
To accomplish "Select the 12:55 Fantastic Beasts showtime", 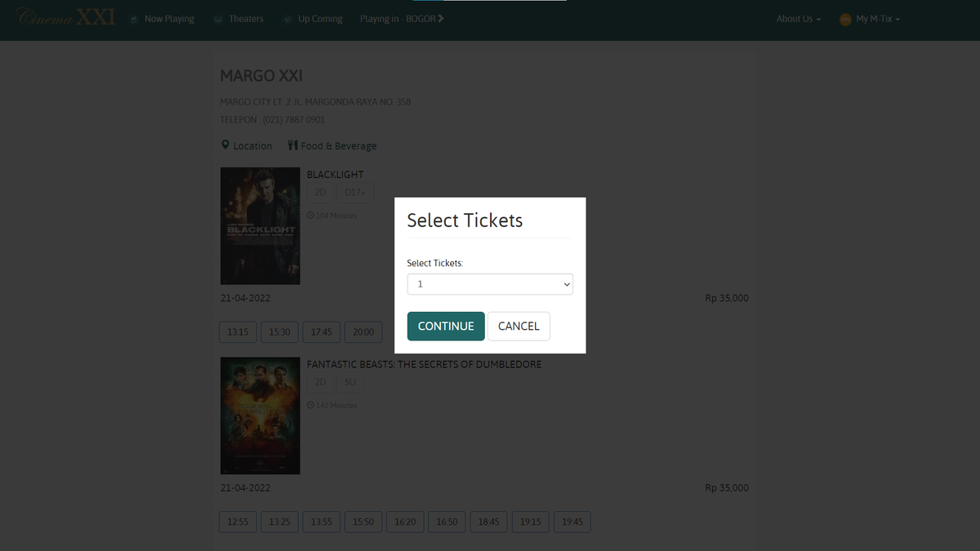I will pos(238,522).
